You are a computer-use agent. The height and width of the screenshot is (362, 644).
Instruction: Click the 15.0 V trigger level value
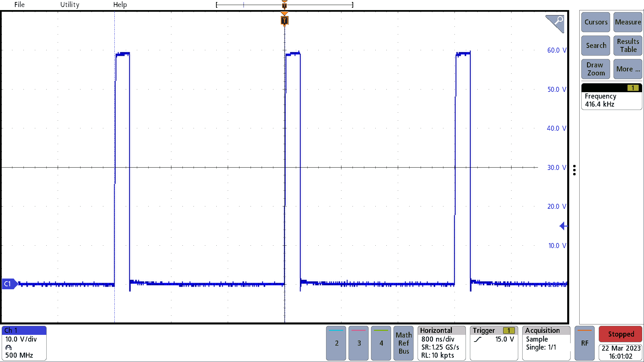coord(504,339)
